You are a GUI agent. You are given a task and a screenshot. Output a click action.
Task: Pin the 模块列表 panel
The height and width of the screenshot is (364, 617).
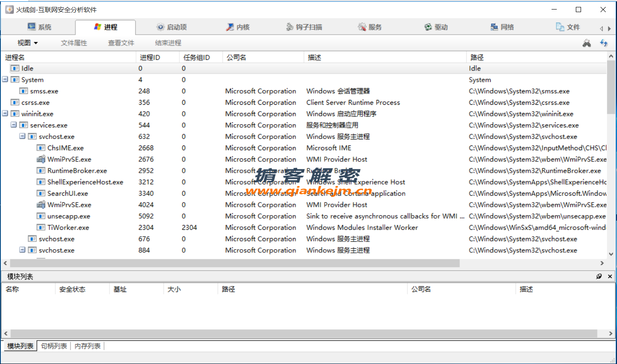pyautogui.click(x=599, y=276)
